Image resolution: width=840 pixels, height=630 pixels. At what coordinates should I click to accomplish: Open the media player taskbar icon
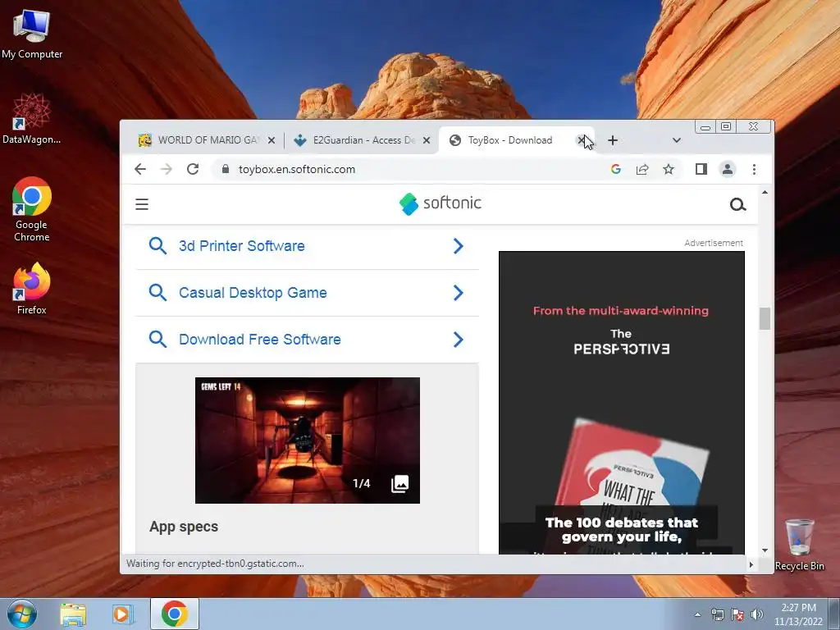click(x=123, y=614)
